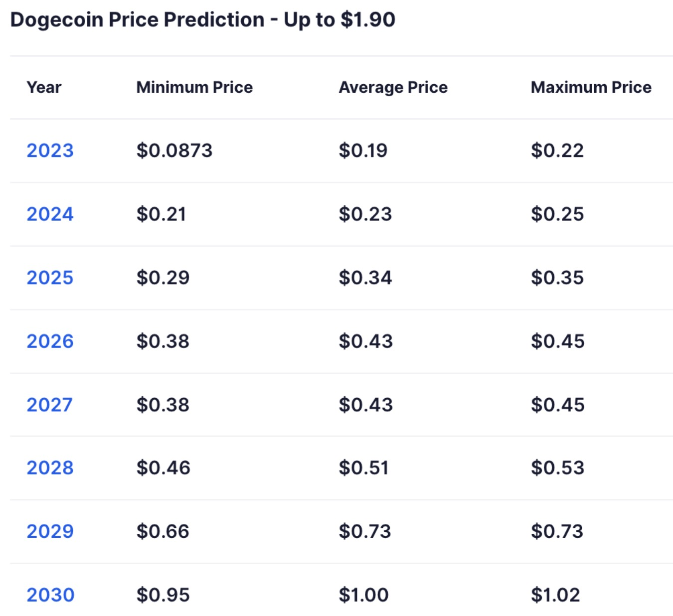
Task: Follow the 2030 year link
Action: 50,595
